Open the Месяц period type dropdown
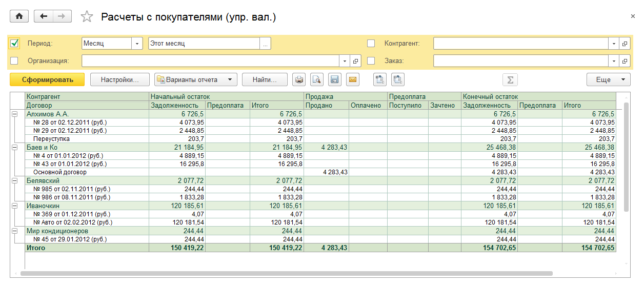Screen dimensions: 644x285 pyautogui.click(x=137, y=44)
